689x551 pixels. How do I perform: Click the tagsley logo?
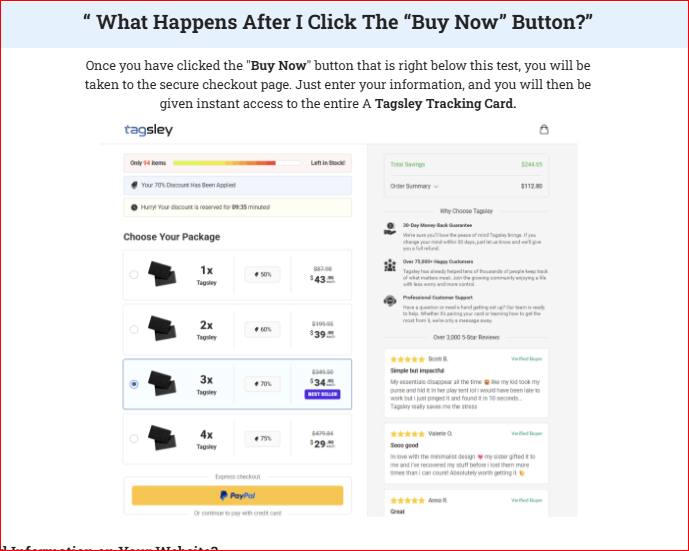click(149, 130)
